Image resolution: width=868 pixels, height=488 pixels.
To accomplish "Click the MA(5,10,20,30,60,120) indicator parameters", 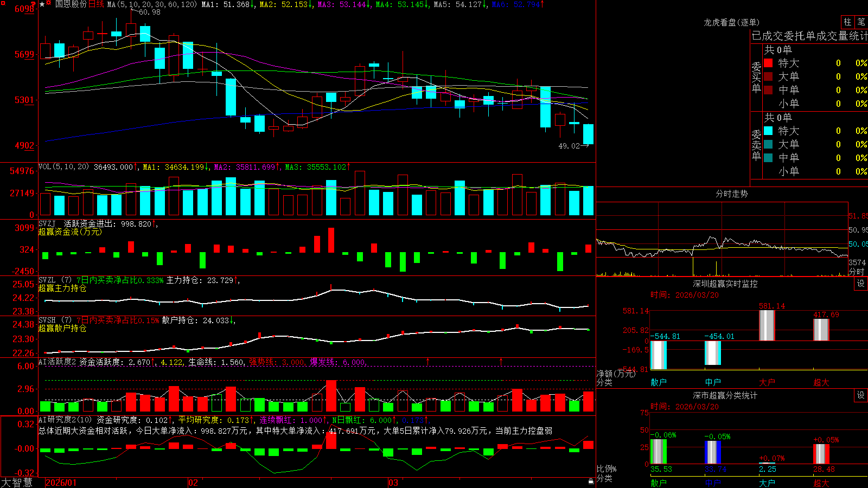I will coord(152,4).
